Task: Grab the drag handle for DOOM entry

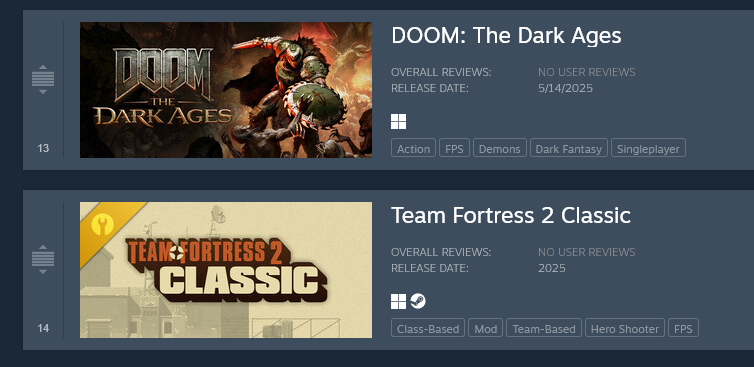Action: pos(43,79)
